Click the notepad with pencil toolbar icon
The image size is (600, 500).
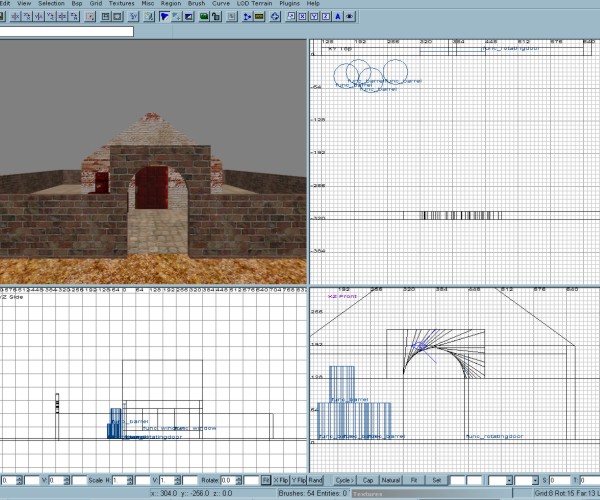tap(149, 16)
